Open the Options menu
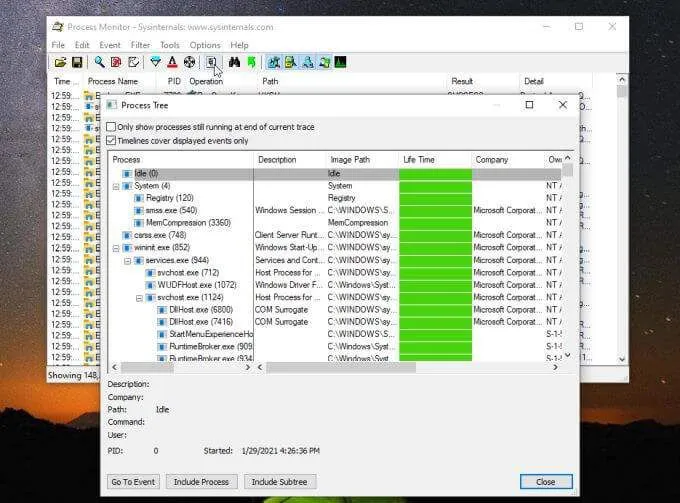The image size is (680, 503). pyautogui.click(x=205, y=45)
